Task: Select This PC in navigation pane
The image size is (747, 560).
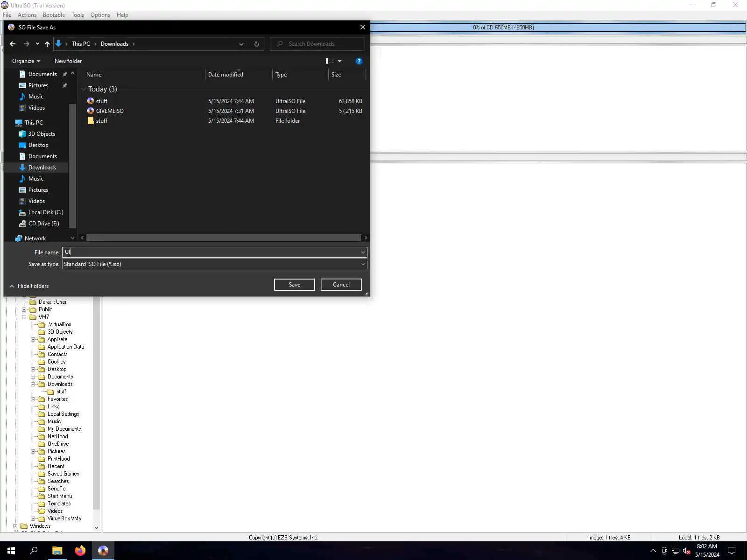Action: pos(34,123)
